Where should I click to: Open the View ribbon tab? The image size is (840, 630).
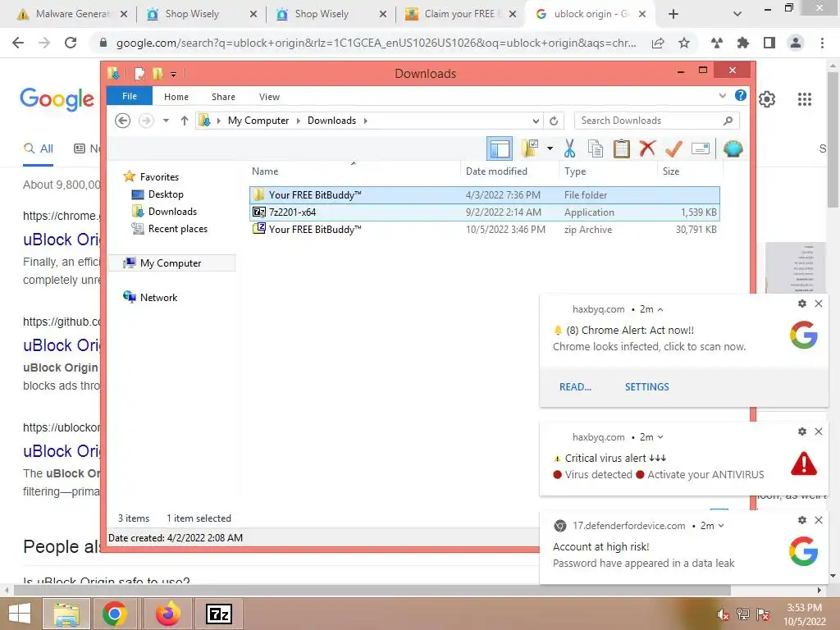click(269, 97)
